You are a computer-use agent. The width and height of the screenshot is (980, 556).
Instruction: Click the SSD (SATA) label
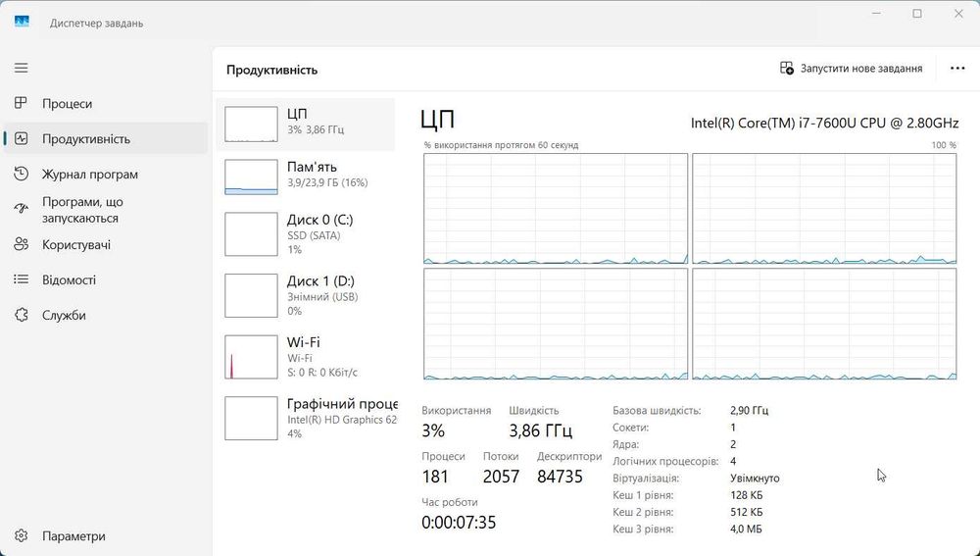coord(314,235)
